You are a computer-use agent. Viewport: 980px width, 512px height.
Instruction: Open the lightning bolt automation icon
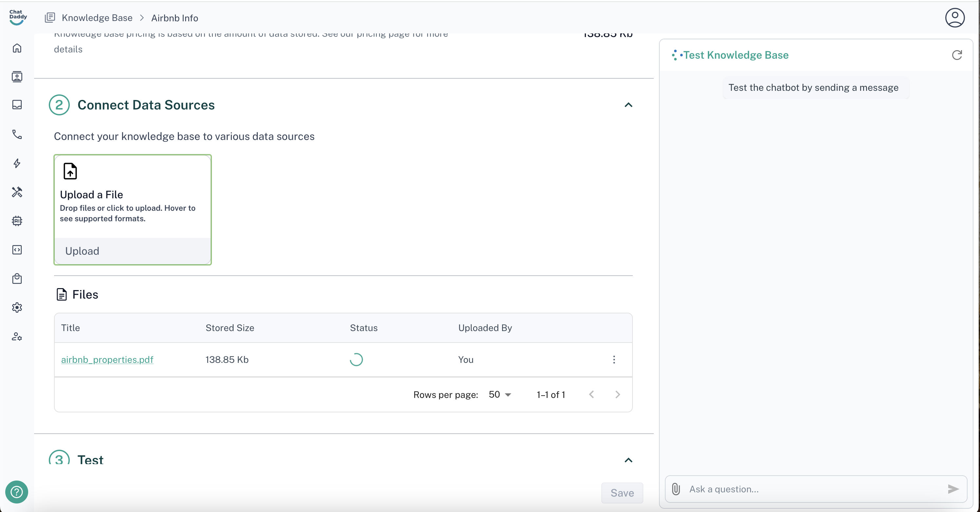pyautogui.click(x=17, y=163)
